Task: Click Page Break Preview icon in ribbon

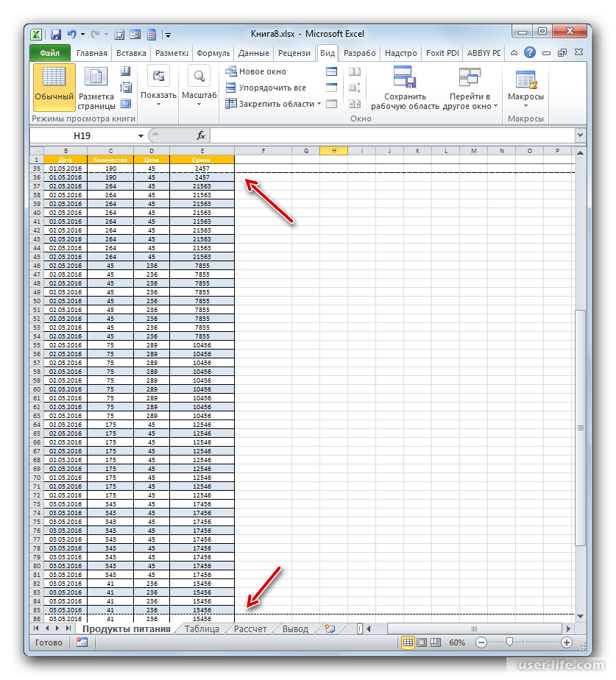Action: (x=125, y=71)
